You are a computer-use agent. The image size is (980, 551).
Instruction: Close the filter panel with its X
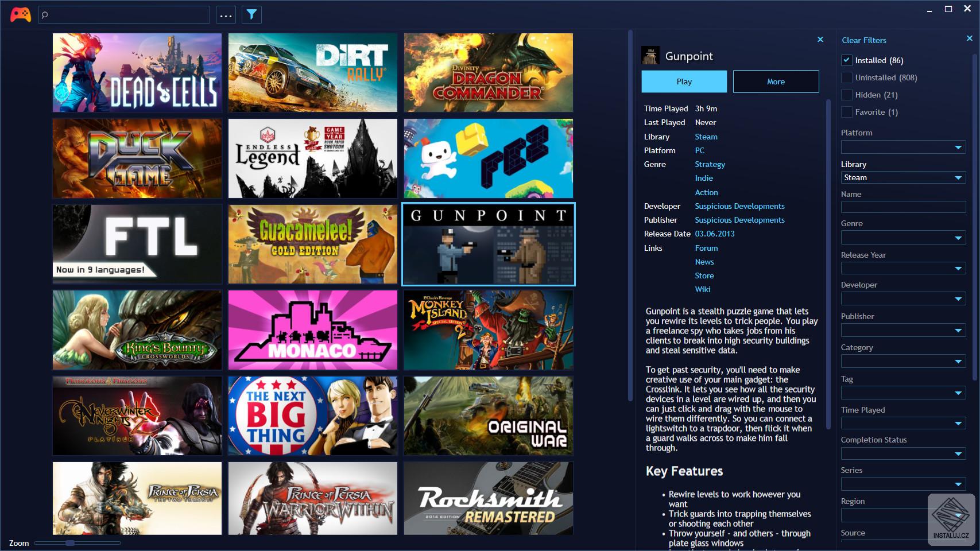click(x=970, y=38)
